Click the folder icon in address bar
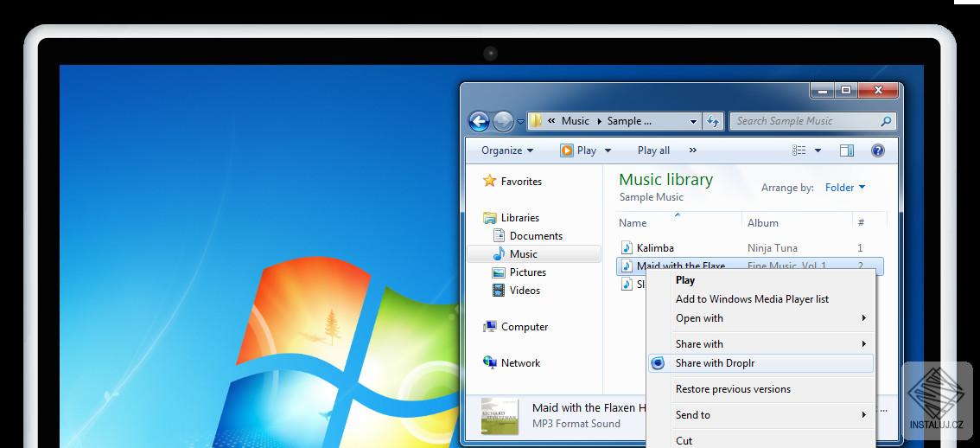The image size is (980, 448). [x=536, y=121]
